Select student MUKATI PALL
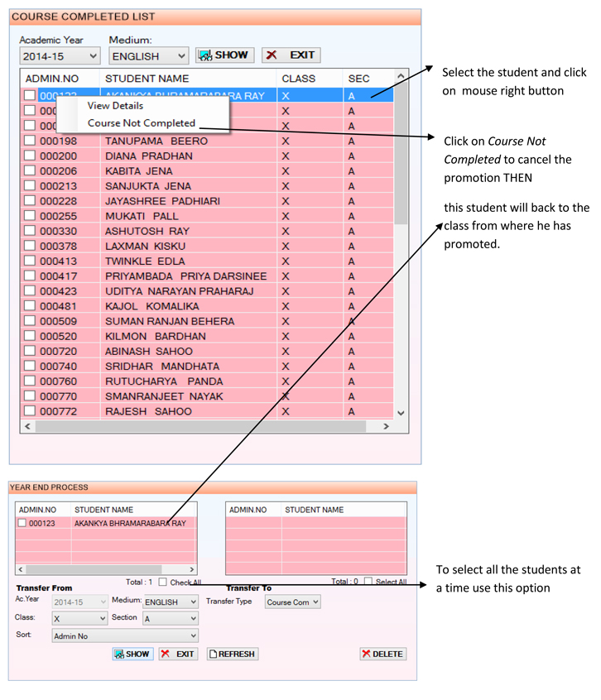601x700 pixels. tap(142, 216)
